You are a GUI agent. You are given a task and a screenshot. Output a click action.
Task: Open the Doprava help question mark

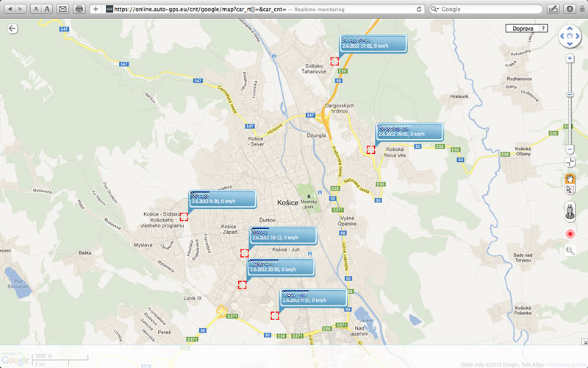[x=543, y=29]
